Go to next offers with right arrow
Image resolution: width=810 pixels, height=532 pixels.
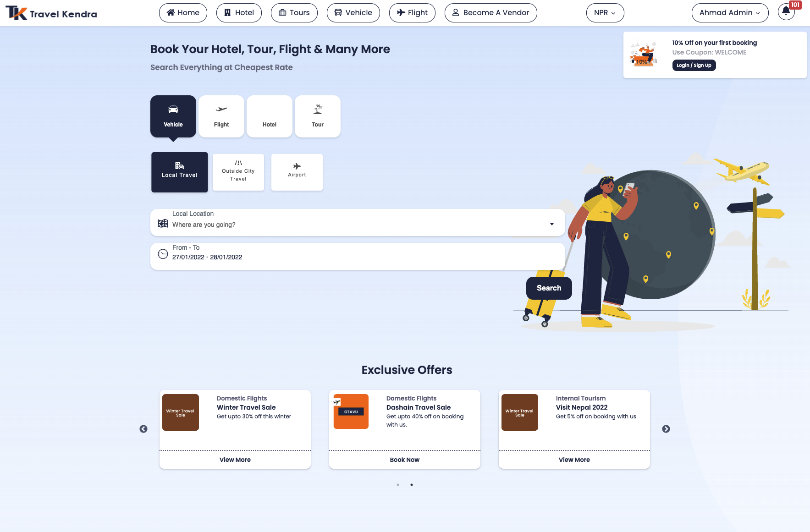(666, 429)
